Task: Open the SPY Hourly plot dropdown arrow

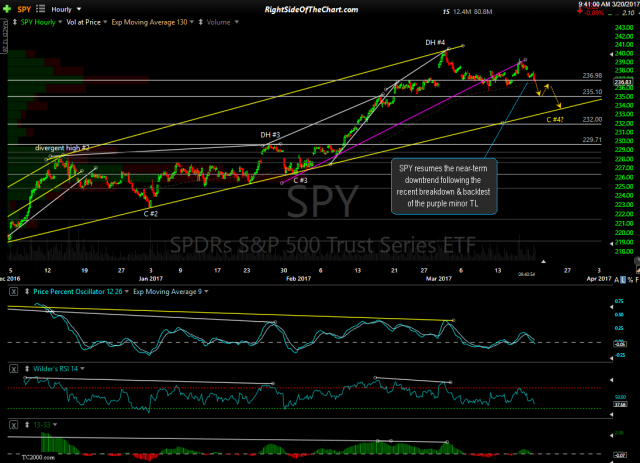Action: [60, 22]
